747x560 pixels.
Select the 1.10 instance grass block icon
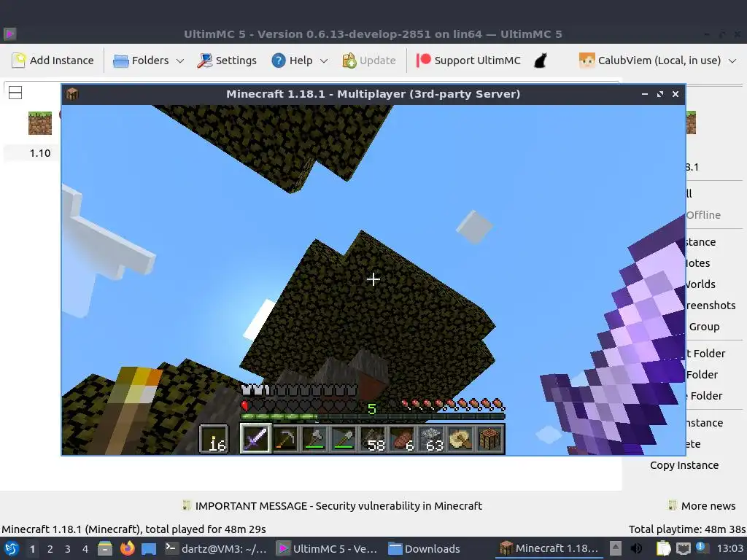[40, 123]
